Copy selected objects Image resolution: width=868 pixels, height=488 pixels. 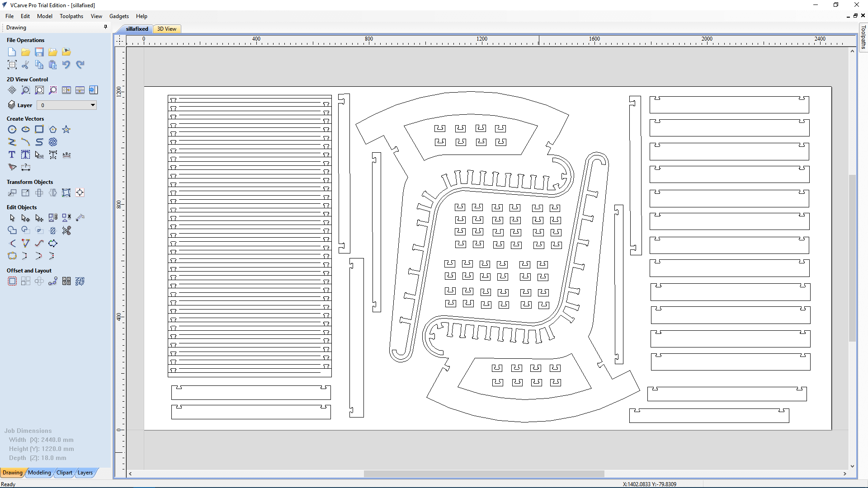(x=39, y=65)
